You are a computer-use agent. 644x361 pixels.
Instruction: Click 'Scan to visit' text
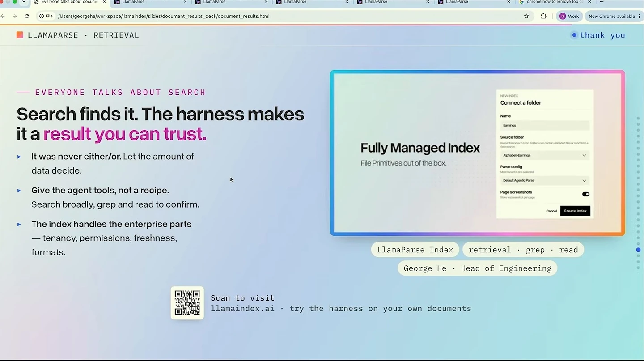pos(242,298)
